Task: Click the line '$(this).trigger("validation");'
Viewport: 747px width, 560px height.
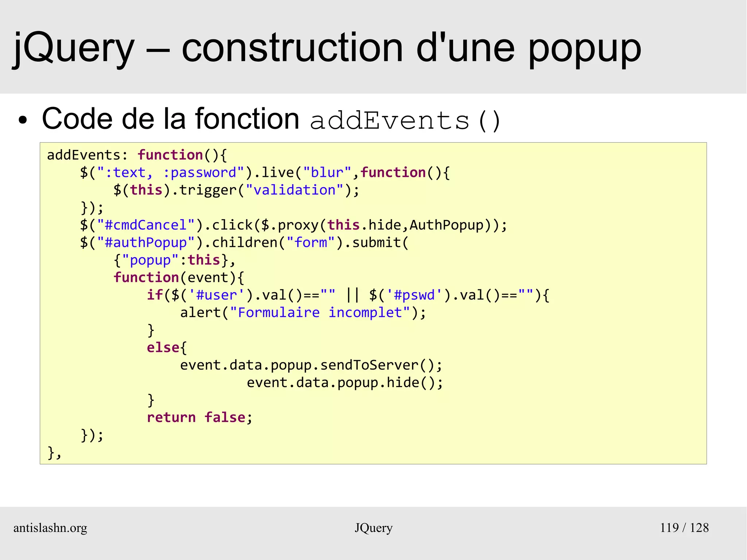Action: pyautogui.click(x=236, y=190)
